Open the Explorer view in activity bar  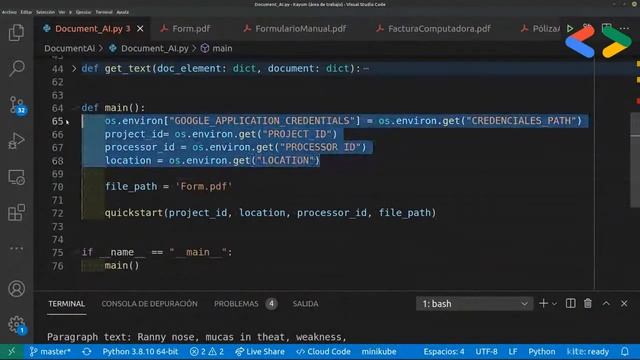click(16, 32)
